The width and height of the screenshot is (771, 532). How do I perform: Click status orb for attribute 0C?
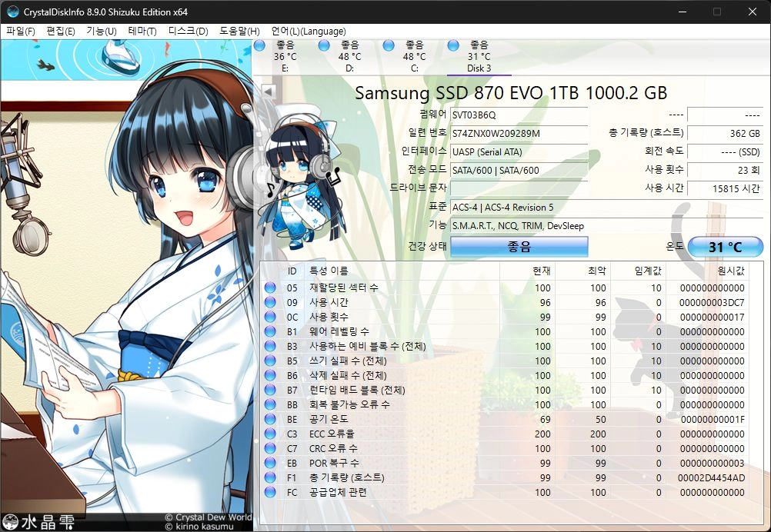(x=270, y=317)
